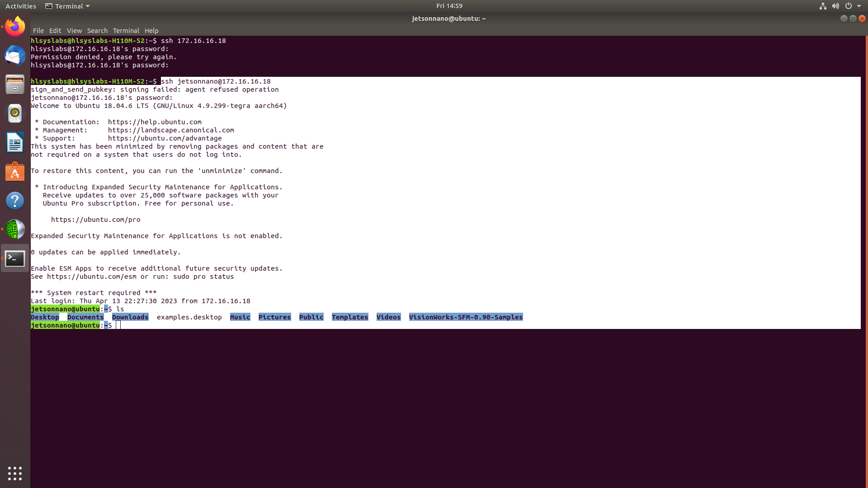Open the Search menu
Image resolution: width=868 pixels, height=488 pixels.
pyautogui.click(x=97, y=31)
